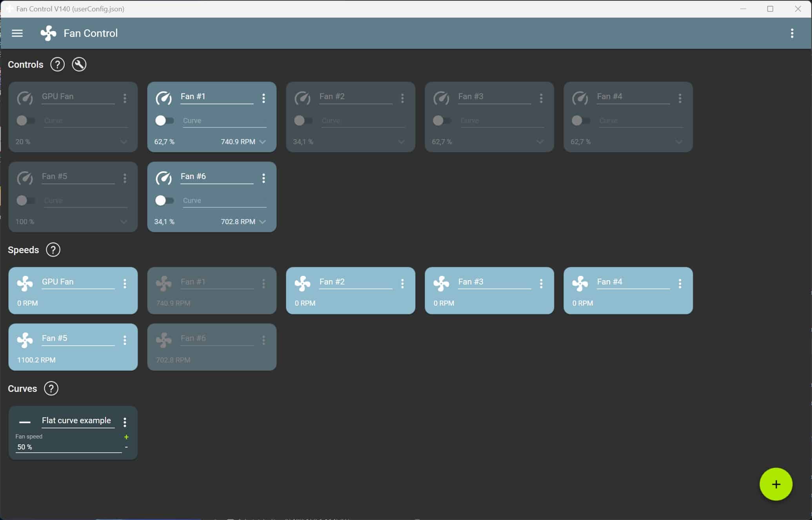
Task: Click the Fan #5 speed fan icon
Action: click(x=25, y=340)
